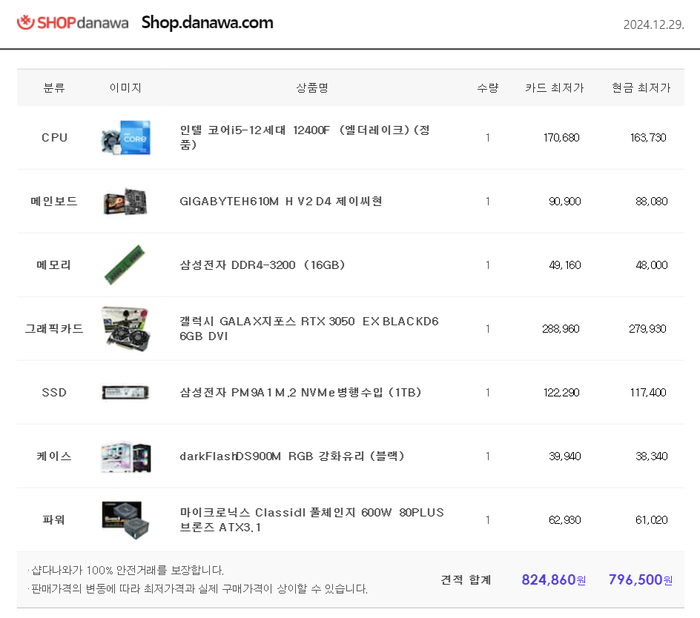
Task: Click the graphics card price 288,960
Action: (x=561, y=329)
